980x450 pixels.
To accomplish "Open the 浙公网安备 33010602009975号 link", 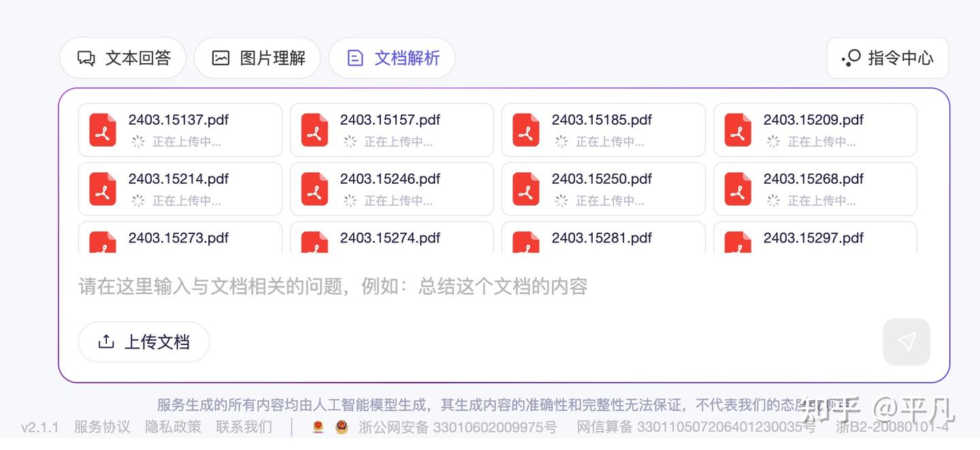I will (x=457, y=428).
